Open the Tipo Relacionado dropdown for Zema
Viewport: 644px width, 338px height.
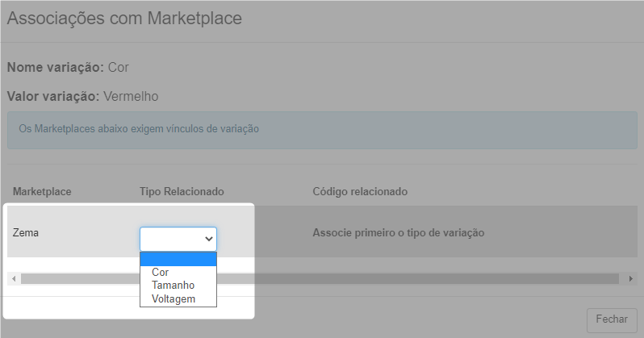[x=178, y=239]
